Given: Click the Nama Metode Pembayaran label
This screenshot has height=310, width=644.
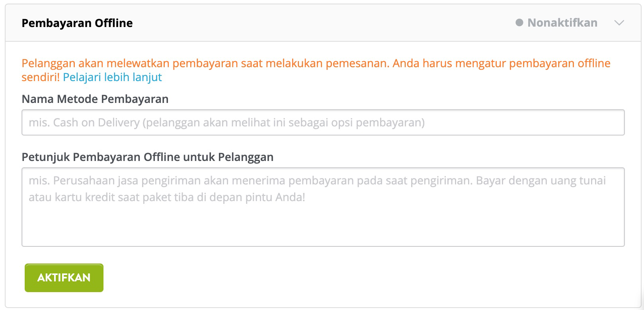Looking at the screenshot, I should pos(95,99).
